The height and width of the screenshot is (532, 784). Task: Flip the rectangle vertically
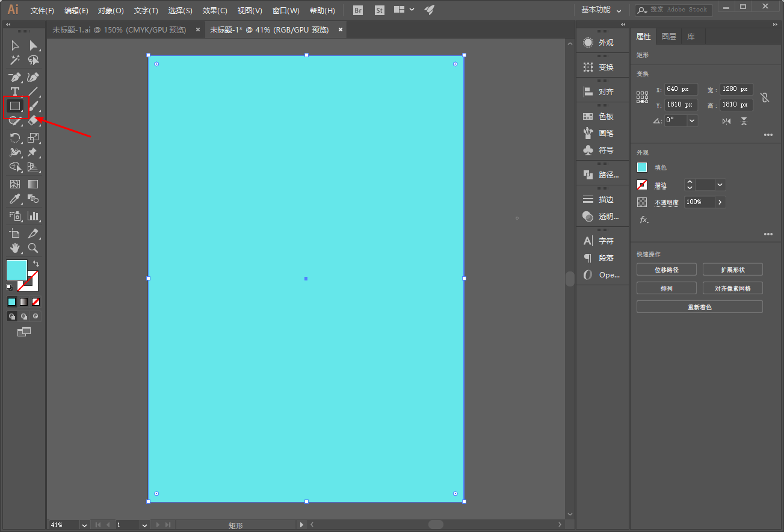744,121
